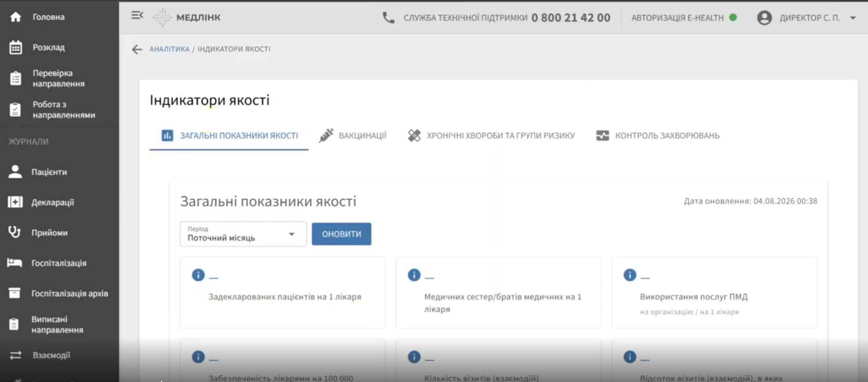Click the user avatar icon
868x382 pixels.
click(764, 17)
